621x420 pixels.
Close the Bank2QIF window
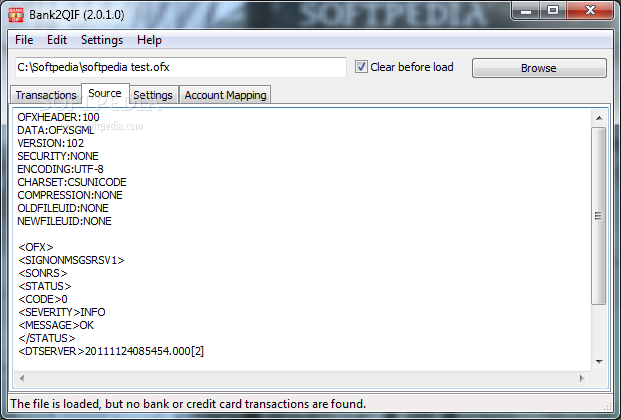[x=590, y=11]
